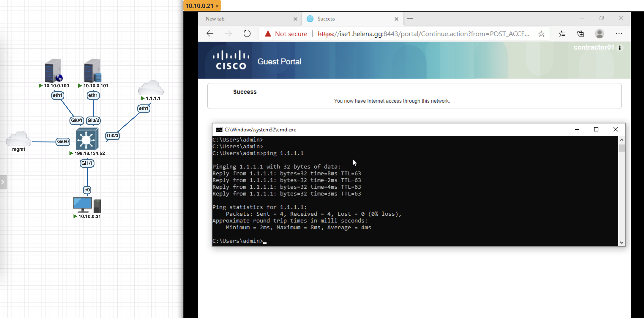Add page to favorites star

point(541,34)
